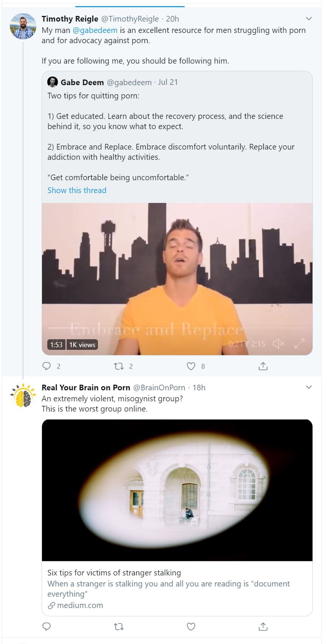Open the stranger stalking article thumbnail

pos(177,490)
